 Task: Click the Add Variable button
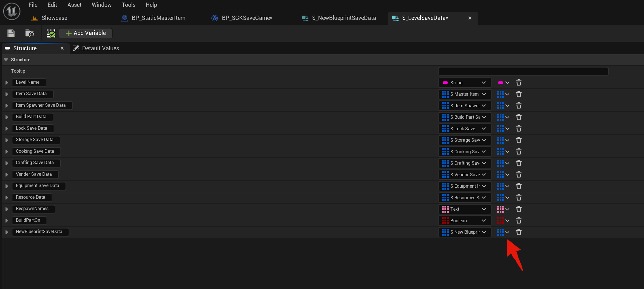[86, 33]
